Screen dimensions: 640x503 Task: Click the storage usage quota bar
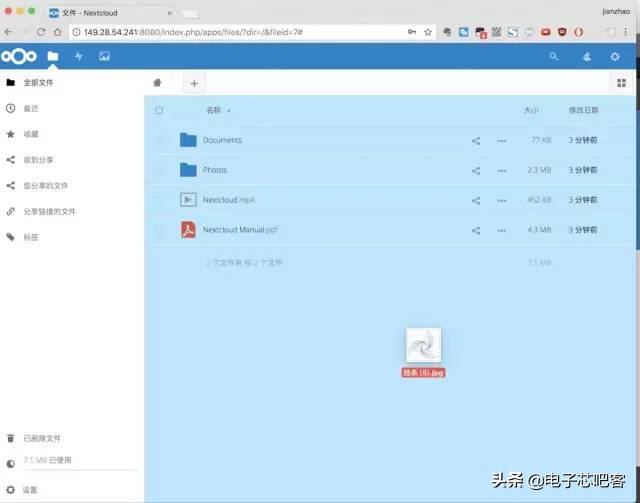point(79,470)
